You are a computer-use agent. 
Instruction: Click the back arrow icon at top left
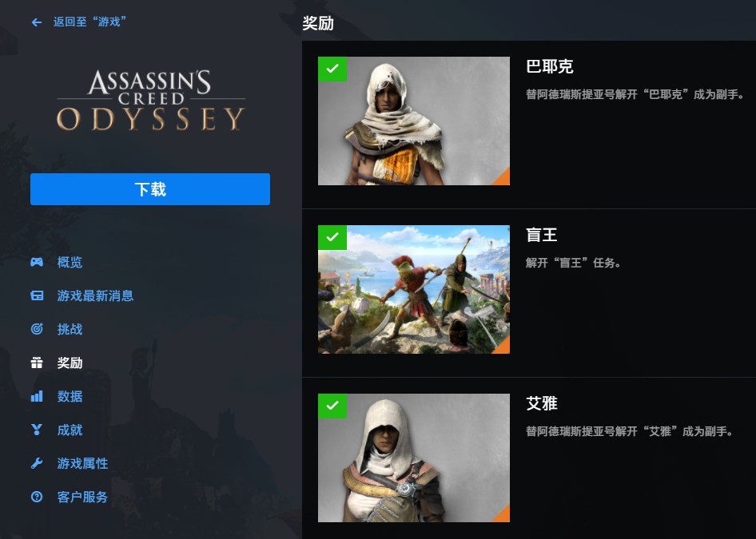coord(36,22)
